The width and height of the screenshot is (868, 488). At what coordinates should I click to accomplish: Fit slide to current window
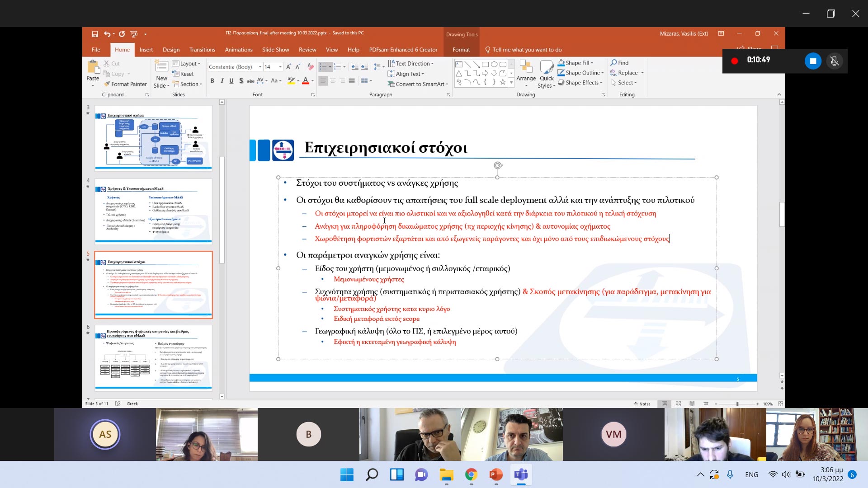(x=781, y=404)
